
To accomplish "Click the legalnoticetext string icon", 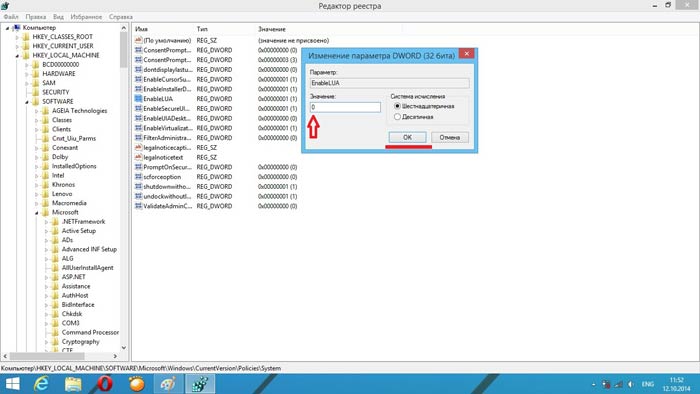I will click(138, 157).
